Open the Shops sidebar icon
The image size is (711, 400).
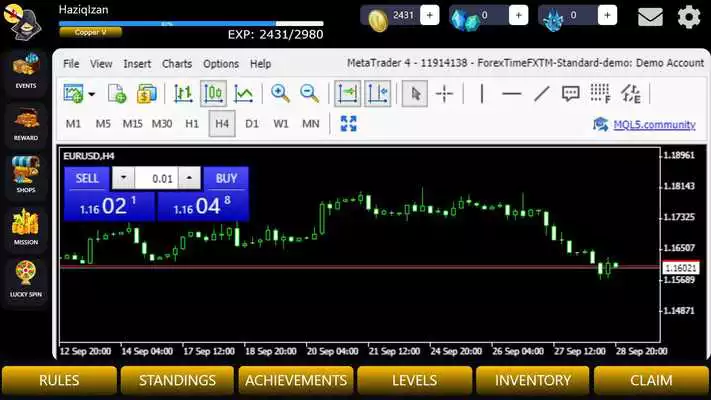point(26,175)
